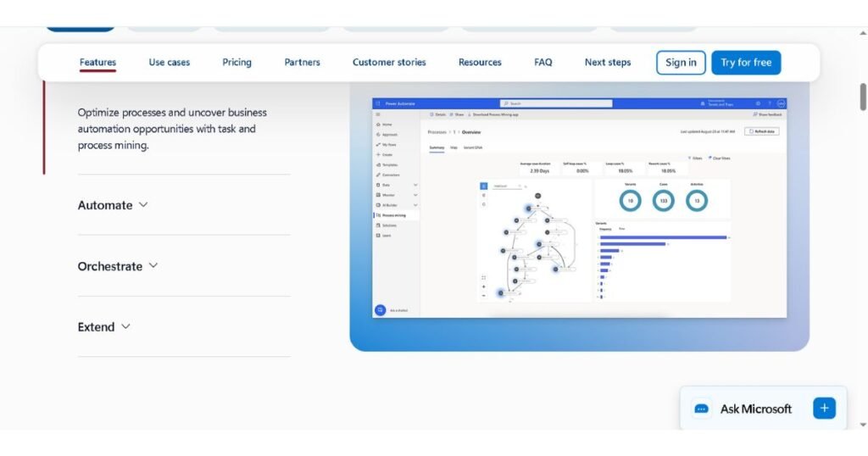This screenshot has height=456, width=868.
Task: Click the Power Automate process mining screenshot
Action: click(x=579, y=208)
